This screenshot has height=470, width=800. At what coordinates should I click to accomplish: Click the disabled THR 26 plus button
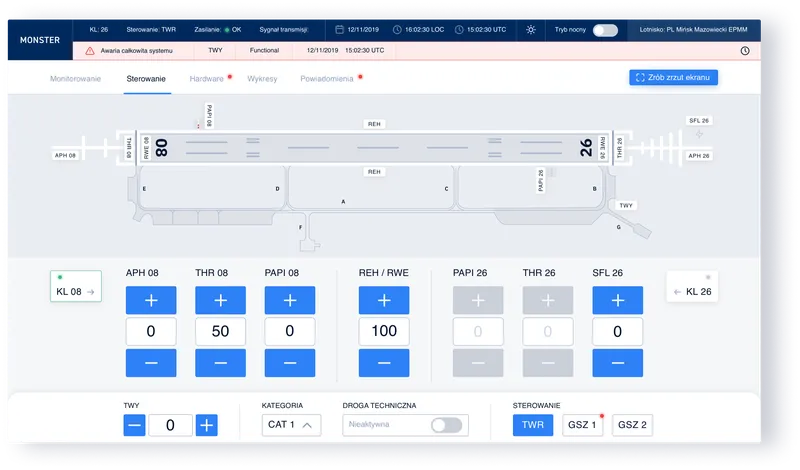coord(548,300)
